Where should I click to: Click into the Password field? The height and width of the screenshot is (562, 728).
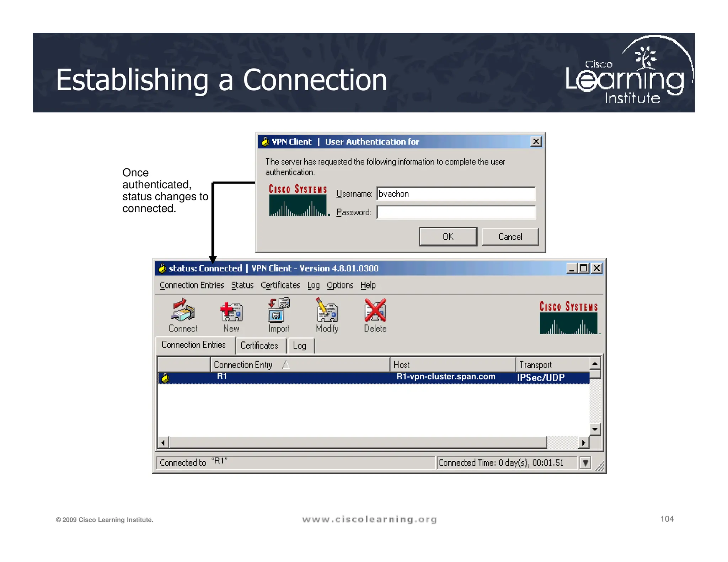(456, 212)
